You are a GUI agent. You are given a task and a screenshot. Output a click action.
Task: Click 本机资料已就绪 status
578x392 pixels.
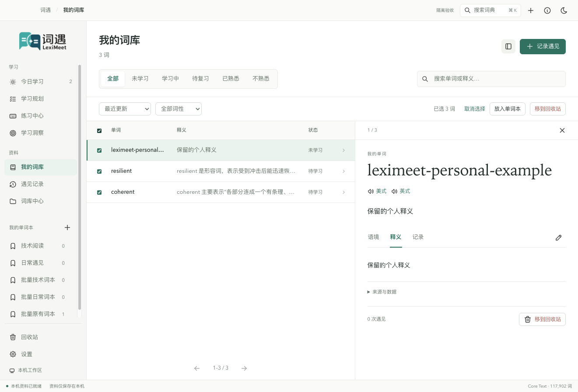pos(24,386)
